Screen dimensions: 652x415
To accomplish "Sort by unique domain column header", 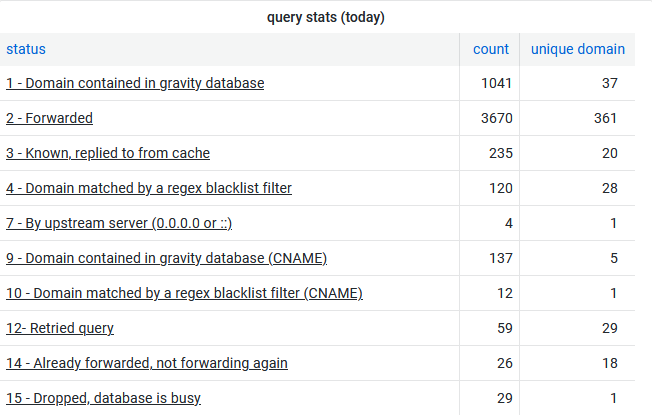I will pos(578,49).
